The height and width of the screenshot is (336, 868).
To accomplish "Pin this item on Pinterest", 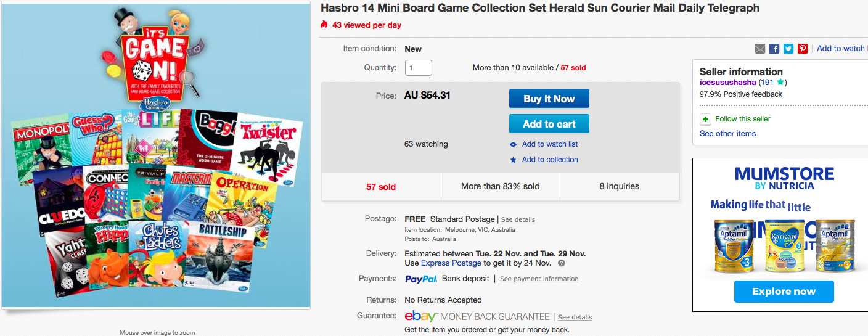I will pos(803,49).
